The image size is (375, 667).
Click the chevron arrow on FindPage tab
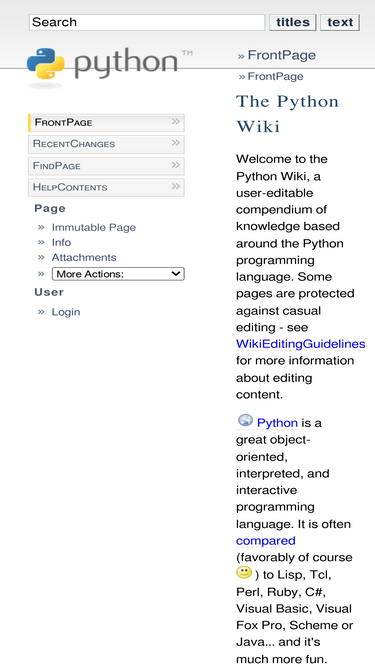(x=176, y=165)
